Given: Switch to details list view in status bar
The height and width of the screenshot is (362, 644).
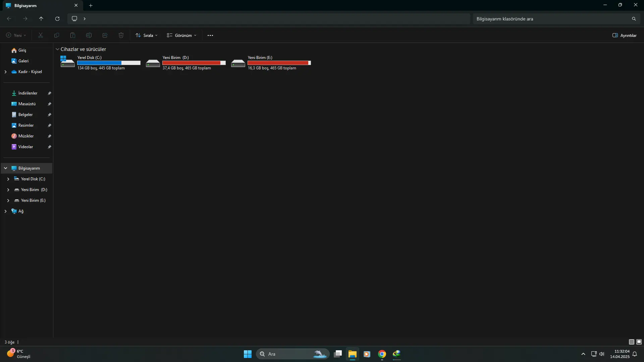Looking at the screenshot, I should point(632,342).
